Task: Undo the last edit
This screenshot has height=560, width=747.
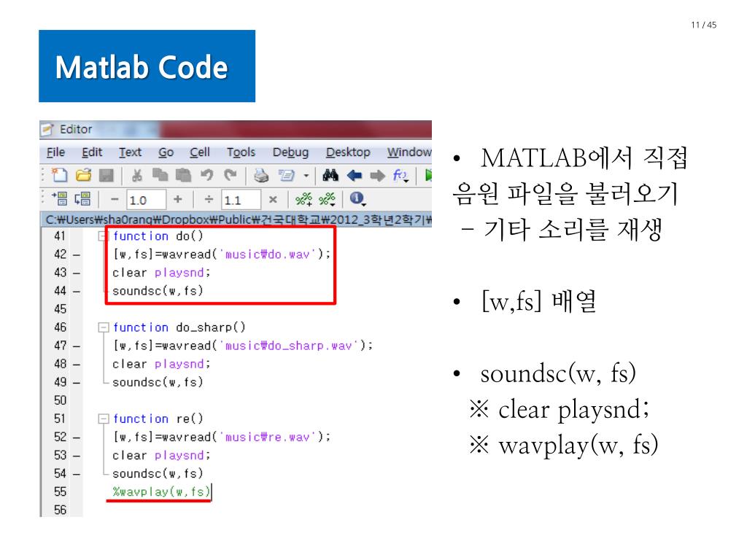Action: point(206,176)
